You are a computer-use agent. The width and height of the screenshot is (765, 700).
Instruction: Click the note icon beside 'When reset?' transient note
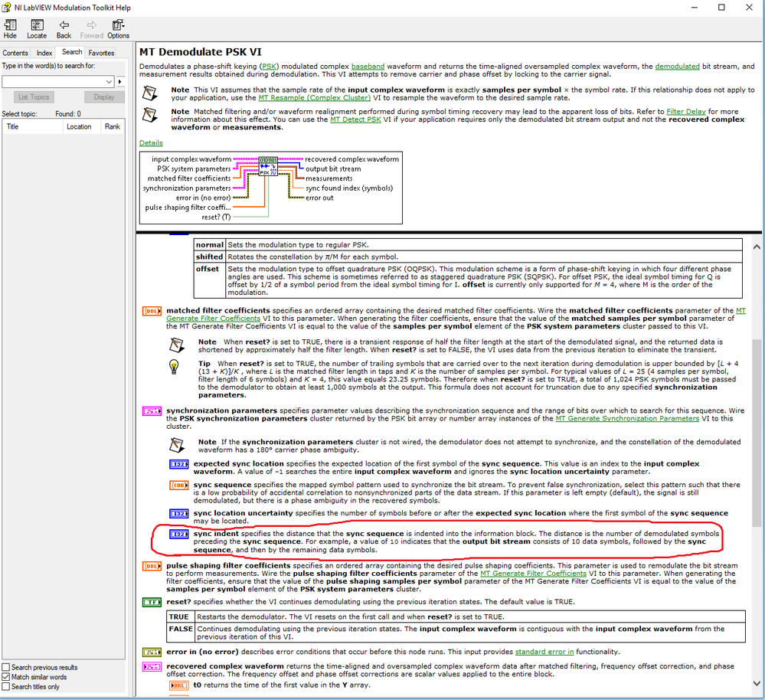click(x=177, y=345)
